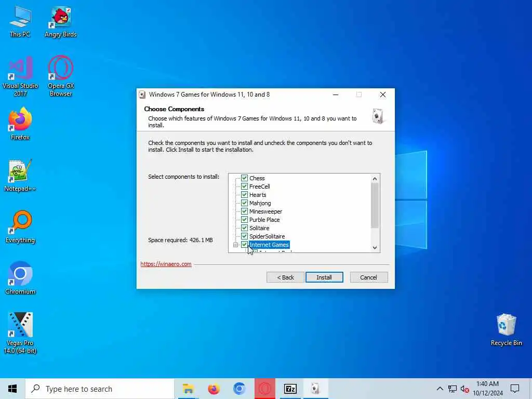Open Windows Start menu

[x=12, y=389]
